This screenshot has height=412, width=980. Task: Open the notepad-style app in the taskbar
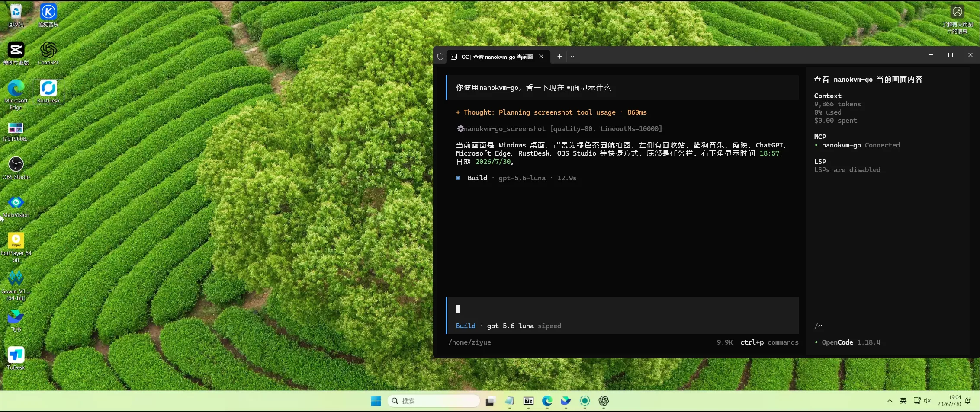[509, 401]
